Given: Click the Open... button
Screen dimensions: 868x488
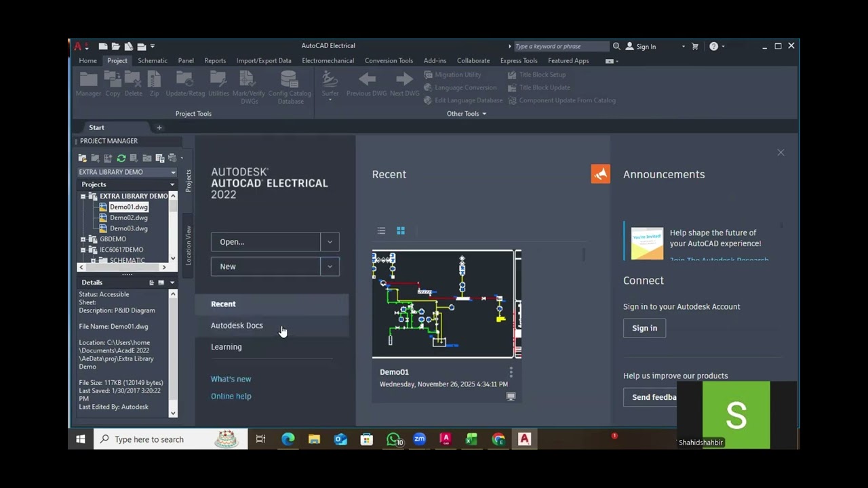Looking at the screenshot, I should 266,242.
